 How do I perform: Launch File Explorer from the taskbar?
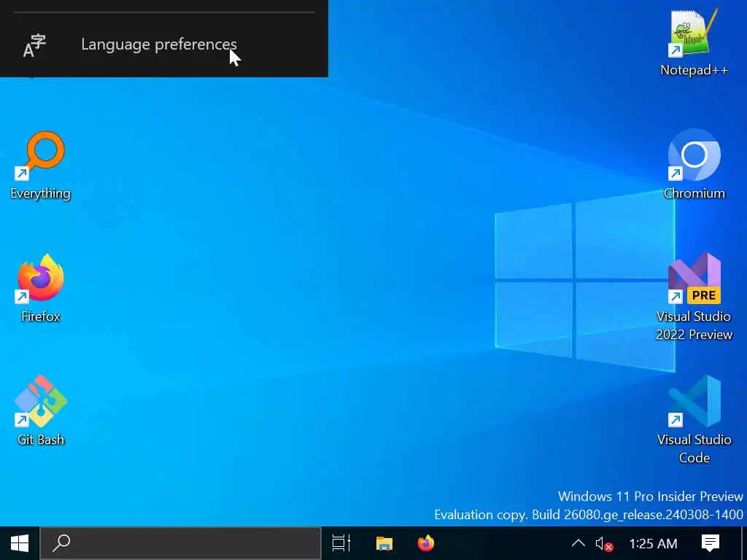pyautogui.click(x=384, y=543)
